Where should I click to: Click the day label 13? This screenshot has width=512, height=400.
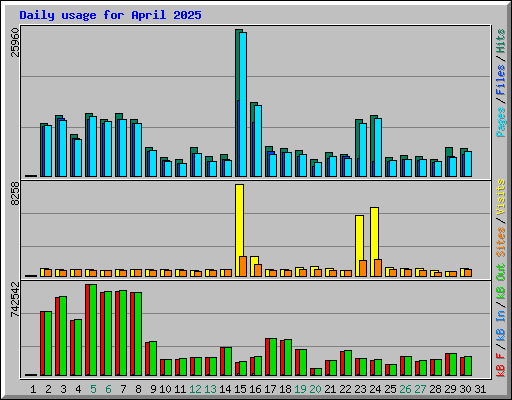point(210,389)
